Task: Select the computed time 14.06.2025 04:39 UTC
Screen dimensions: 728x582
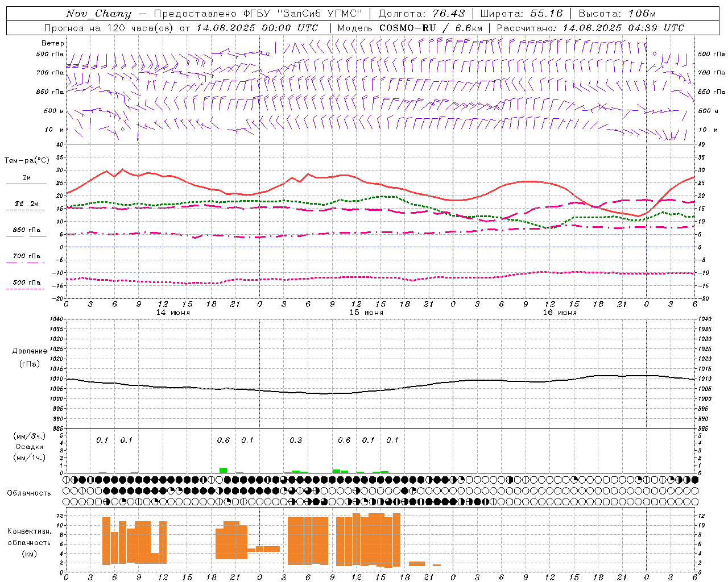Action: (x=623, y=28)
